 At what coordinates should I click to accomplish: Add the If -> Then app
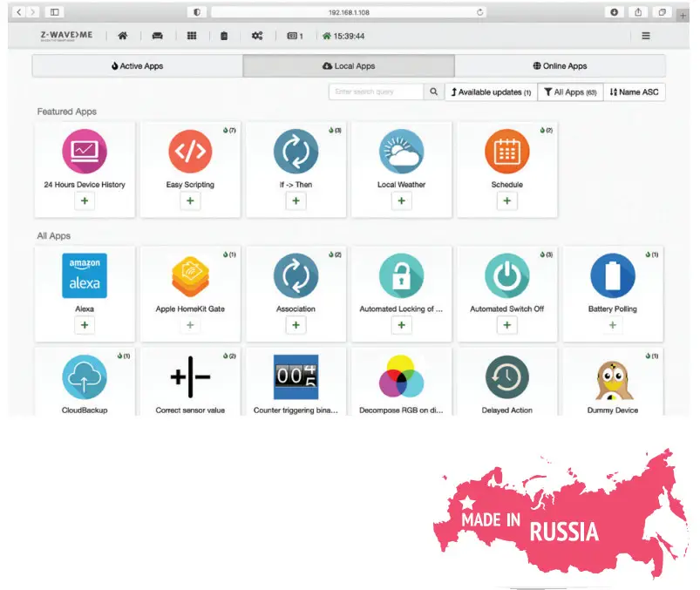coord(296,200)
